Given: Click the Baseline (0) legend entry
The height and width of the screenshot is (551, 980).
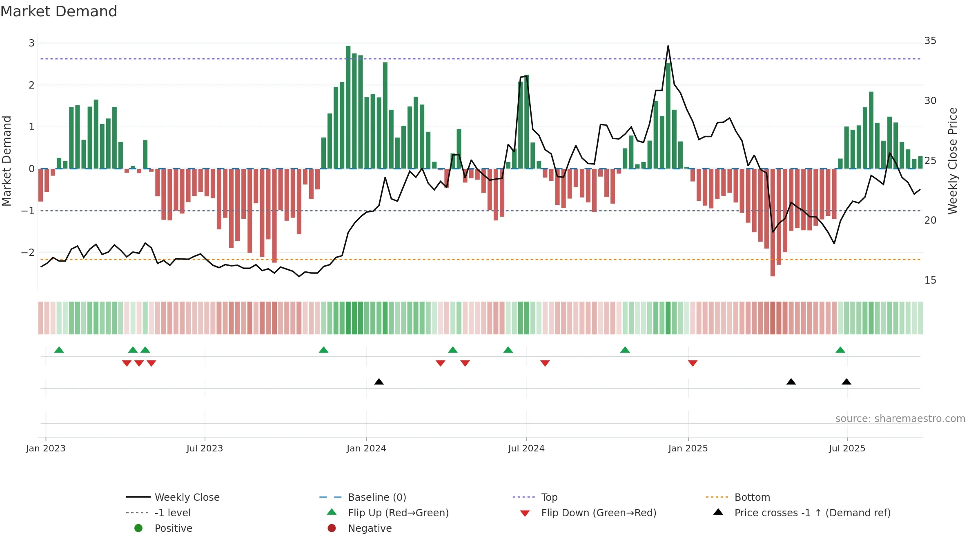Looking at the screenshot, I should point(363,497).
